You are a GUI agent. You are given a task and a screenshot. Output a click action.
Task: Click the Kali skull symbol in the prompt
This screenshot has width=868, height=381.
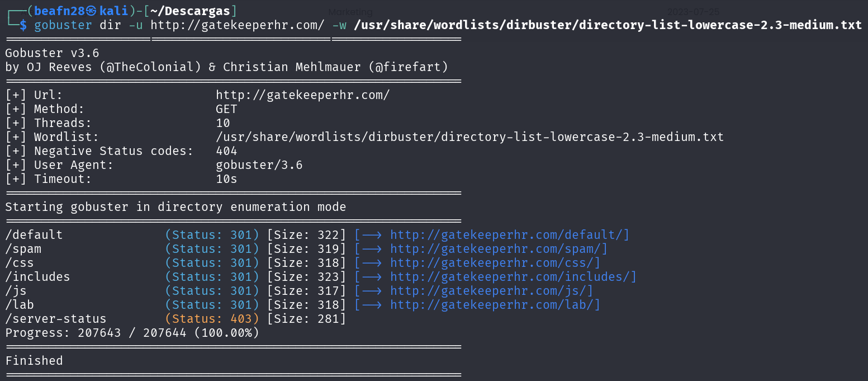(92, 11)
